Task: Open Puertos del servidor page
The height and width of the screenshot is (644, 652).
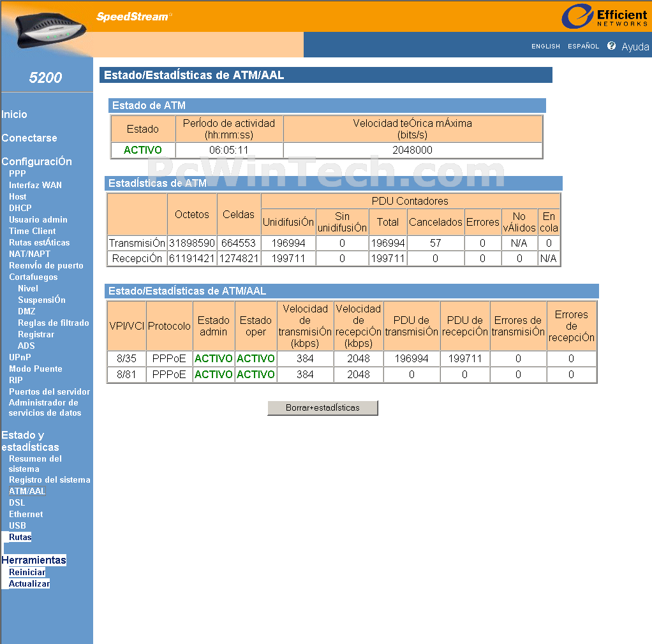Action: pos(50,392)
